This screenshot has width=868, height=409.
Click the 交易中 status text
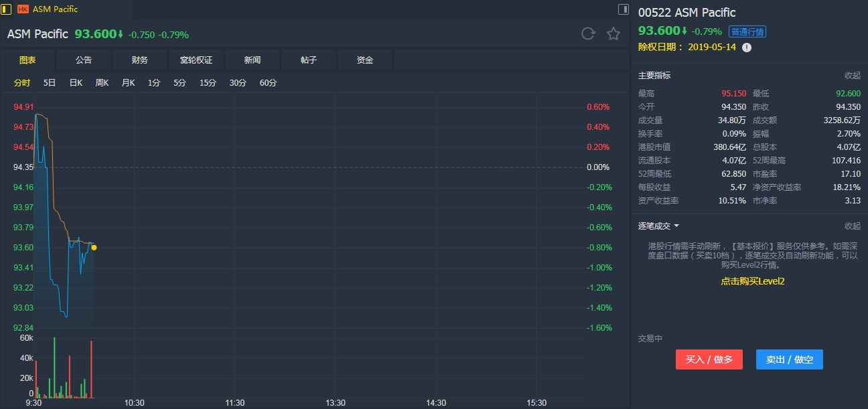650,339
